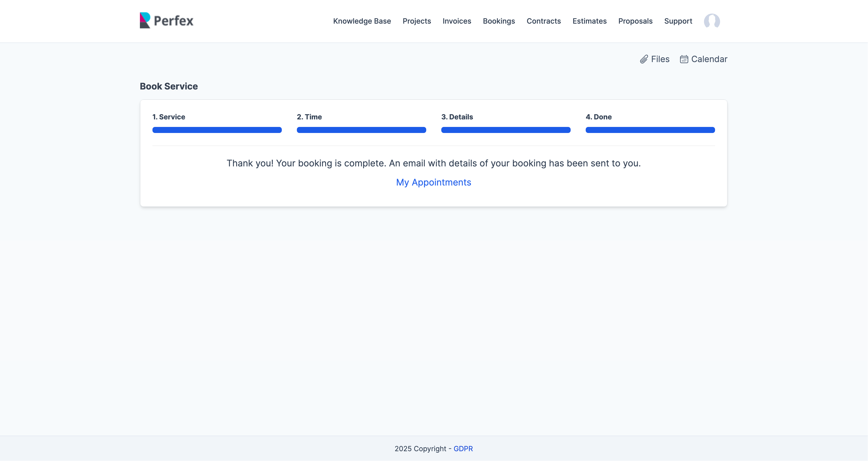Screen dimensions: 868x461
Task: Open Proposals from top navigation
Action: tap(635, 21)
